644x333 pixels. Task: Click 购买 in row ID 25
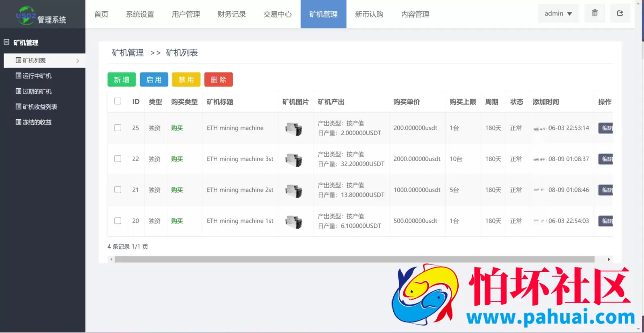point(177,128)
